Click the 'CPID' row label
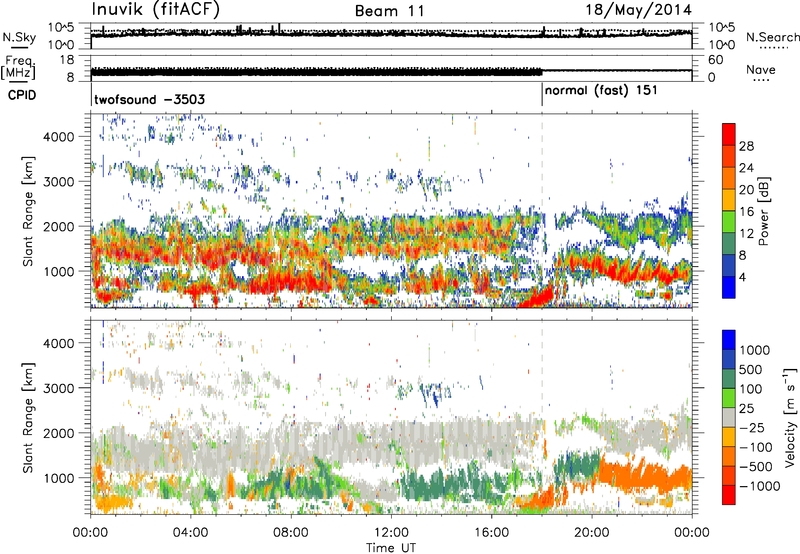Viewport: 800px width, 554px height. click(x=22, y=95)
